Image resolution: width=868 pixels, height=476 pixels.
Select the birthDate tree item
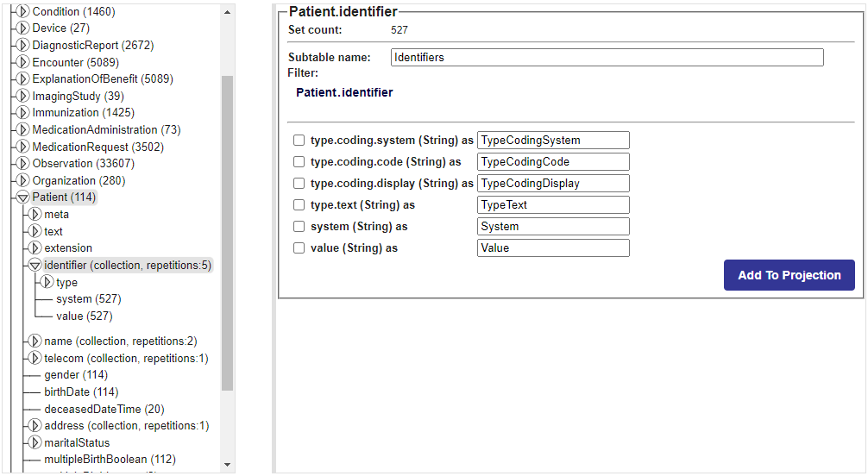click(81, 391)
